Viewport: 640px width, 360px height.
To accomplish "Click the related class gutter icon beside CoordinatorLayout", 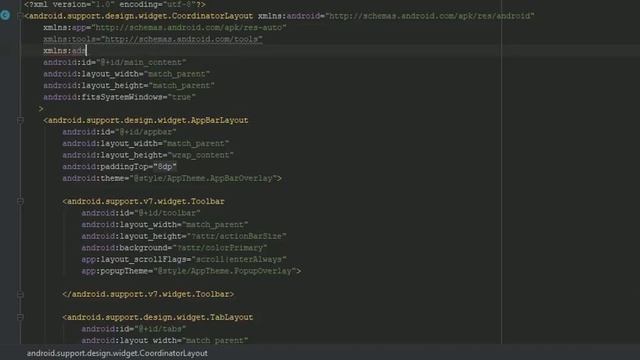I will (5, 15).
